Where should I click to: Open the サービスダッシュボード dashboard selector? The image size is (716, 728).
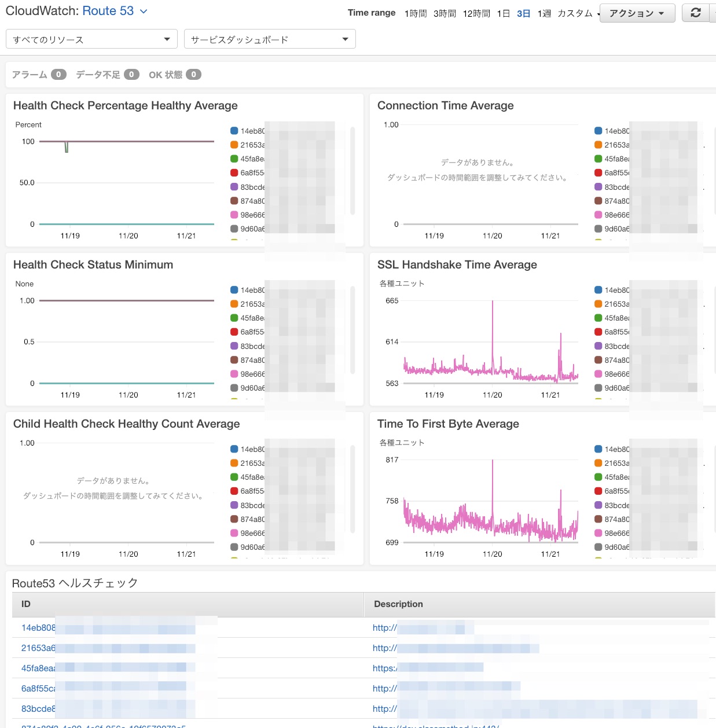[269, 39]
